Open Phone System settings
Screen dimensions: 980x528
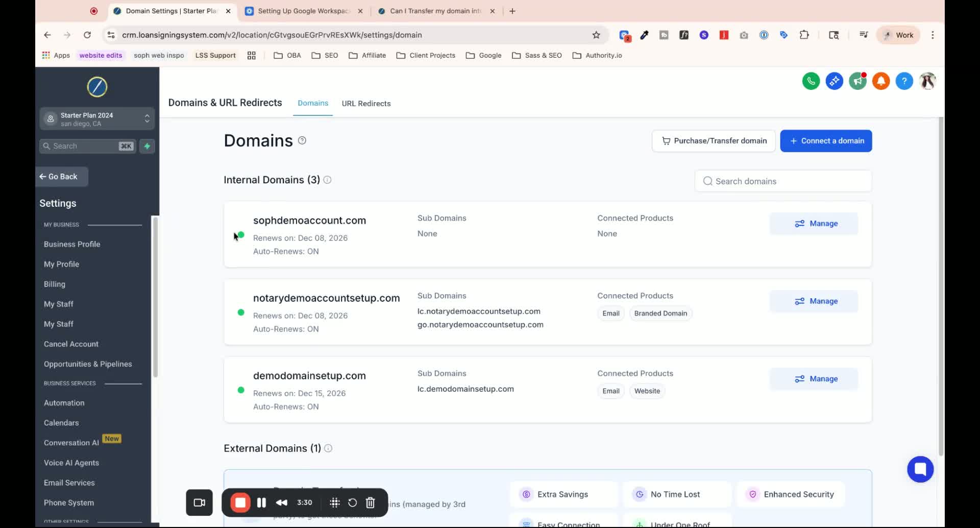69,502
